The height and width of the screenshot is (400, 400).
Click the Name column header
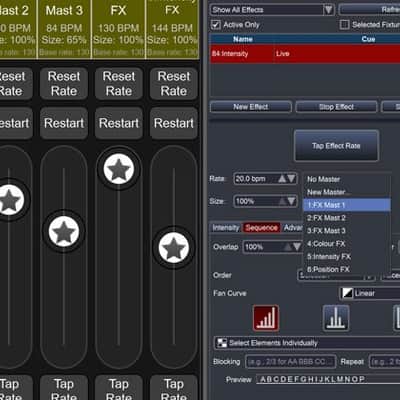coord(242,39)
